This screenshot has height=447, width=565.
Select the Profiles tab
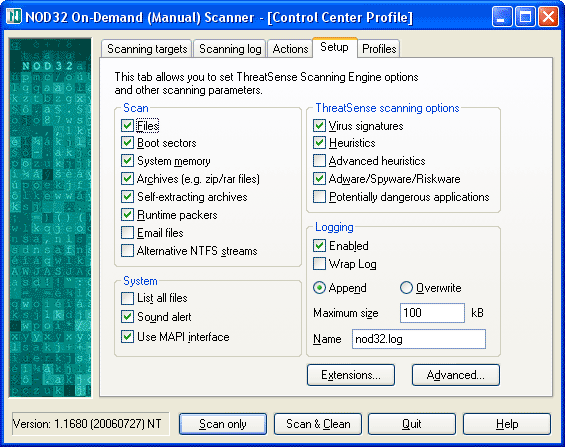click(x=379, y=49)
